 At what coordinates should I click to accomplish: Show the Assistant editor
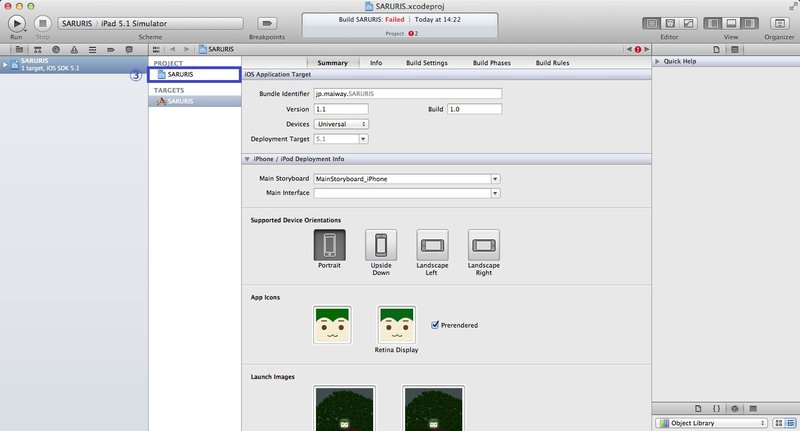click(x=670, y=23)
